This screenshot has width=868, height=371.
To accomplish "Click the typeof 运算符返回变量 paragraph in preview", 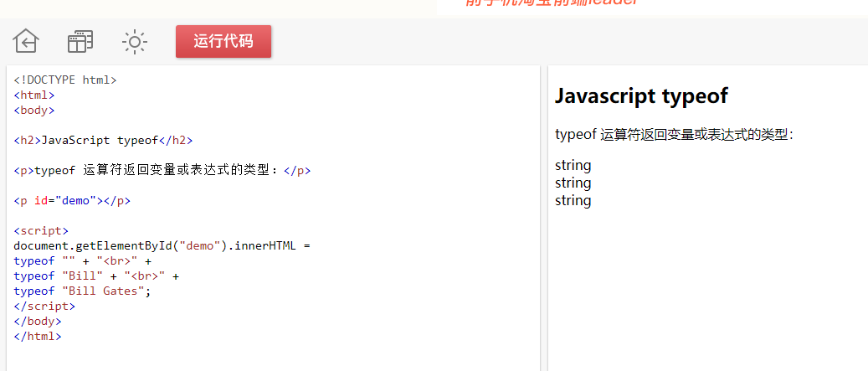I will coord(675,135).
